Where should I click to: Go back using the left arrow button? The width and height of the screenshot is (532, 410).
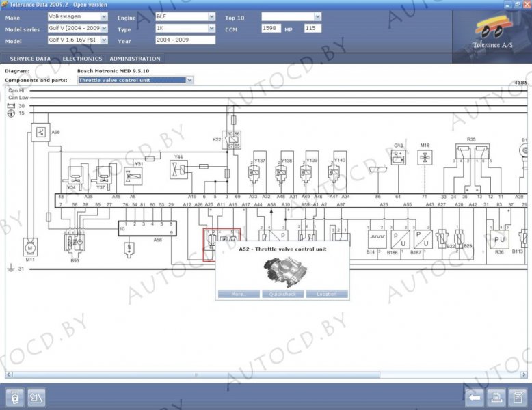[x=475, y=397]
